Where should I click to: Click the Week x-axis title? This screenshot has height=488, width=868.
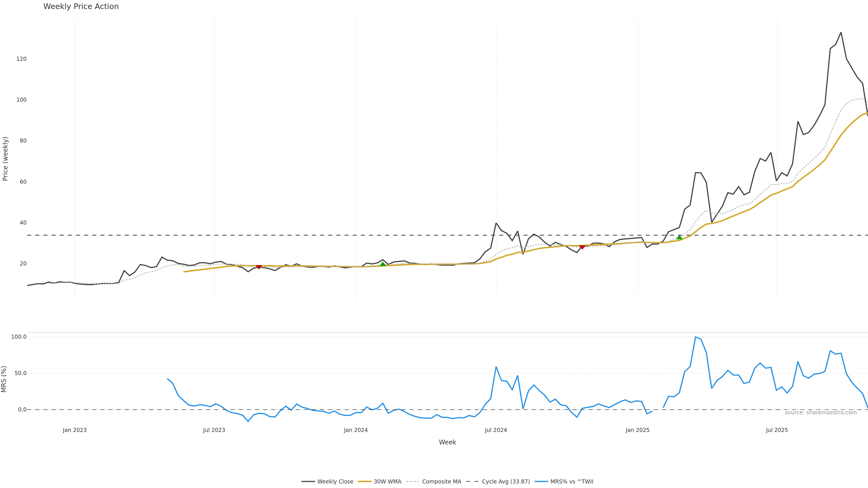(x=447, y=442)
